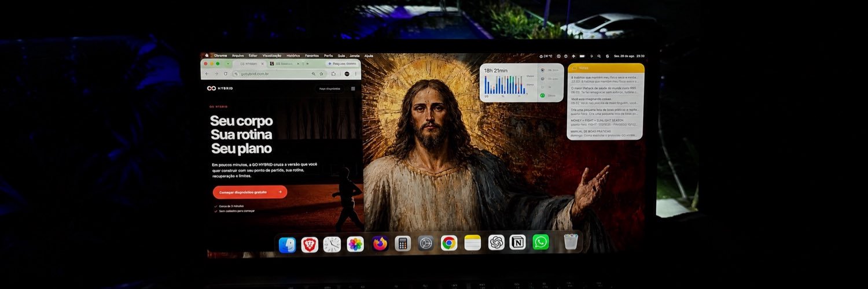Viewport: 868px width, 289px height.
Task: Open the Perfis menu
Action: coord(328,55)
